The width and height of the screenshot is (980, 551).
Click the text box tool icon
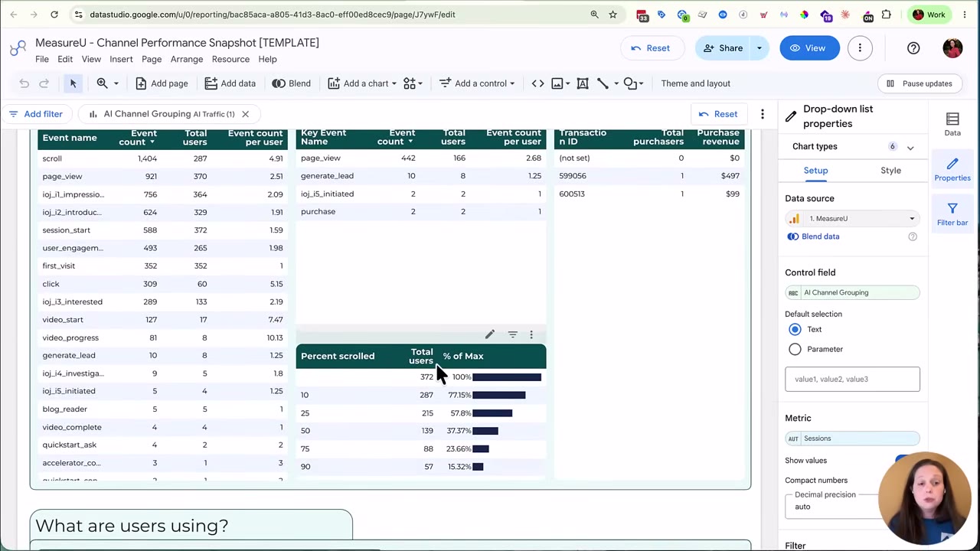click(583, 83)
